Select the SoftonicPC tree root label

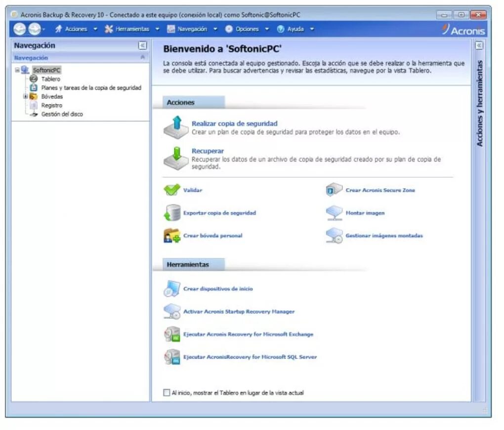46,70
